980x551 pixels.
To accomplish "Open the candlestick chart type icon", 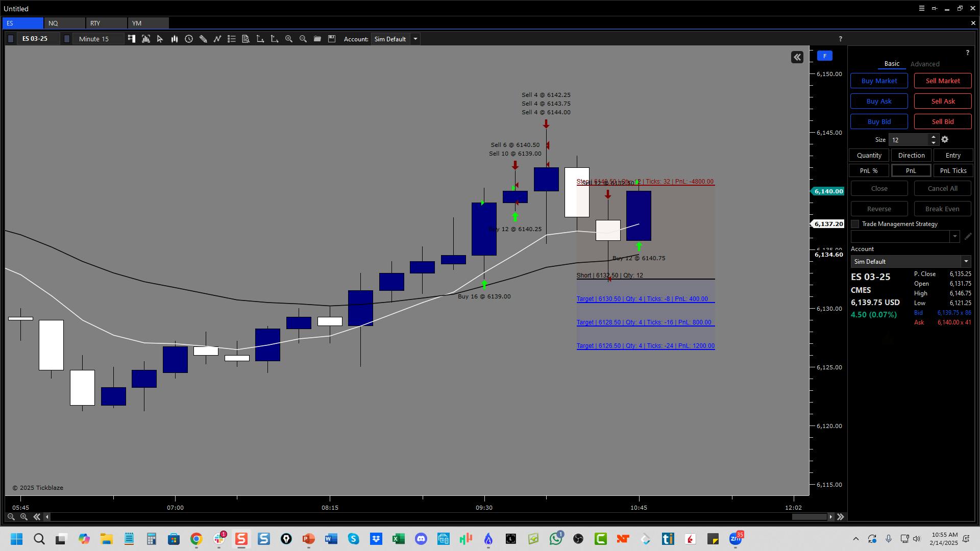I will coord(174,39).
